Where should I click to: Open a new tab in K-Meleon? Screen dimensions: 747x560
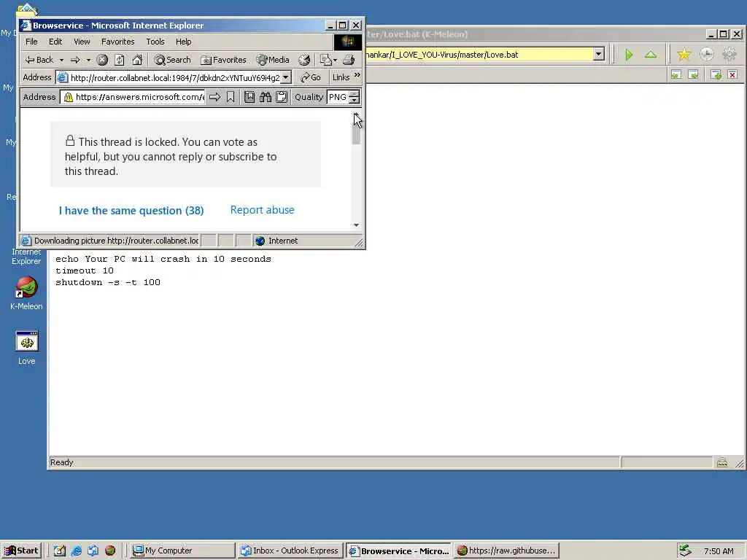coord(716,74)
